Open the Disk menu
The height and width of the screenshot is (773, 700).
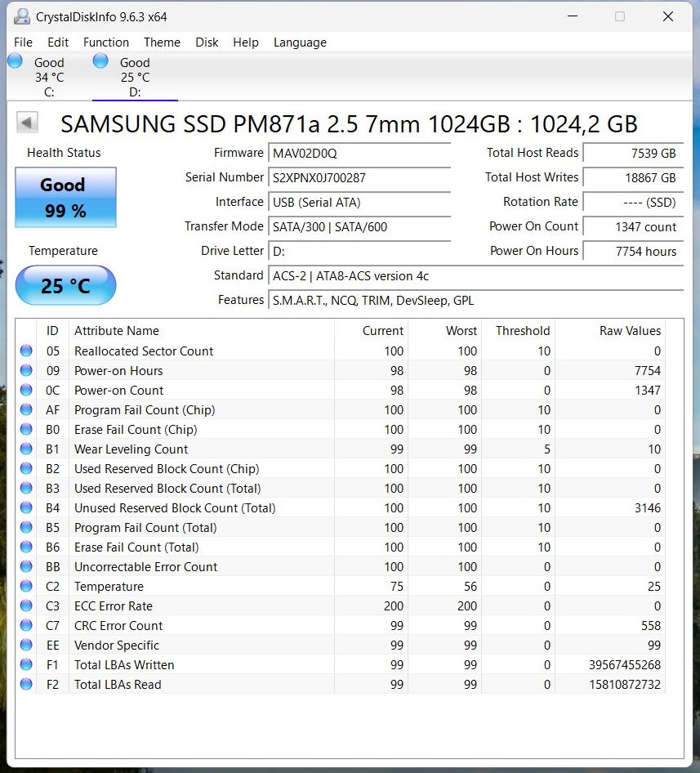[x=207, y=42]
